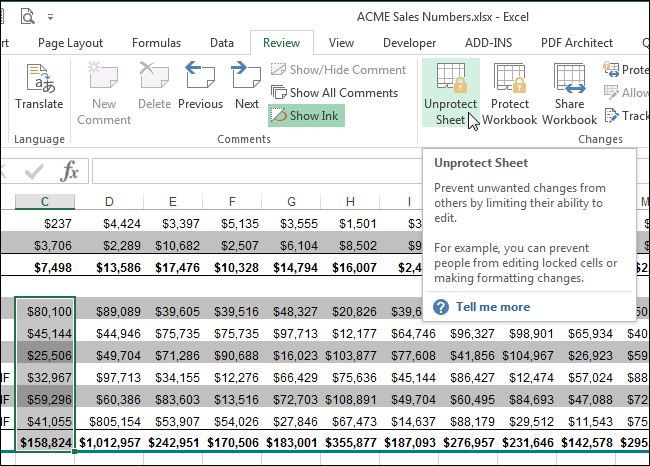This screenshot has width=650, height=466.
Task: Click total cell $355,877
Action: click(x=350, y=442)
